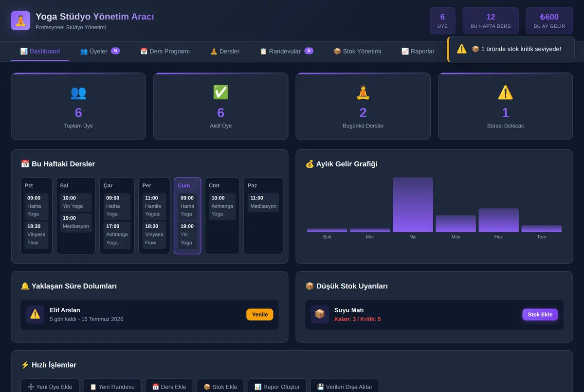The height and width of the screenshot is (392, 584).
Task: Click the Süresi Dolacak warning icon
Action: [505, 92]
